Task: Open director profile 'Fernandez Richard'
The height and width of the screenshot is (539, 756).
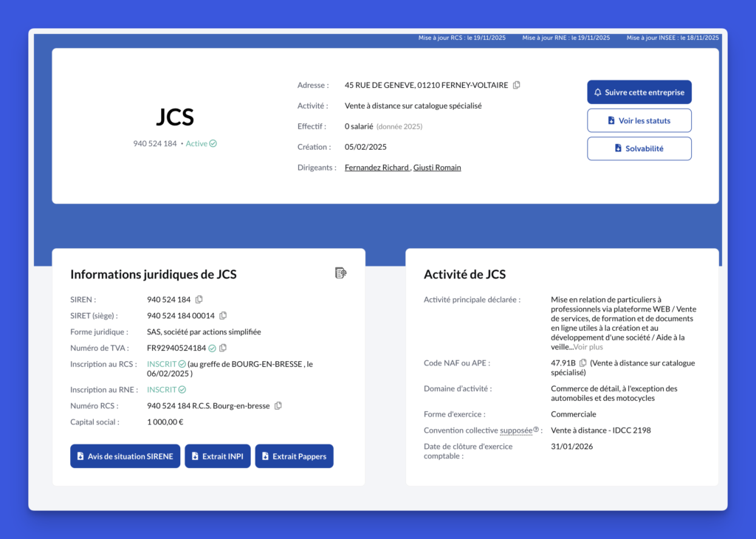Action: 377,167
